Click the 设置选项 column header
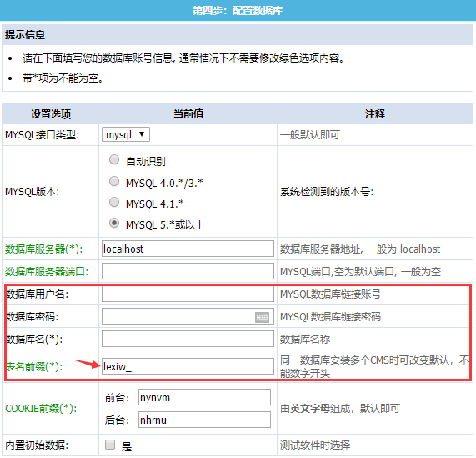The image size is (476, 458). click(51, 114)
